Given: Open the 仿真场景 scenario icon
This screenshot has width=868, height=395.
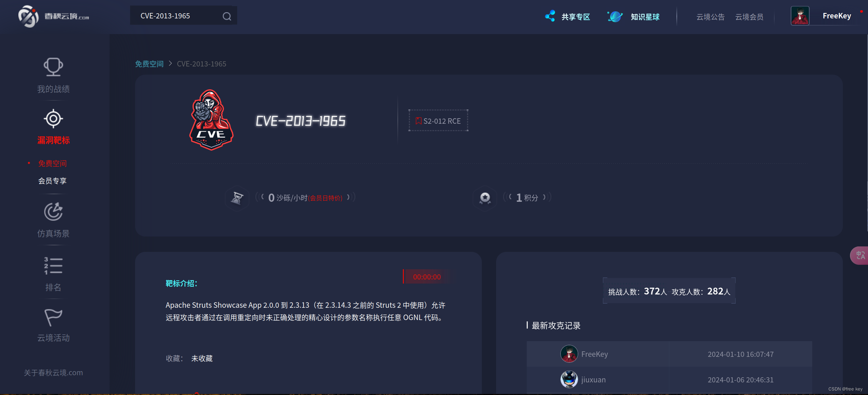Looking at the screenshot, I should pos(53,211).
